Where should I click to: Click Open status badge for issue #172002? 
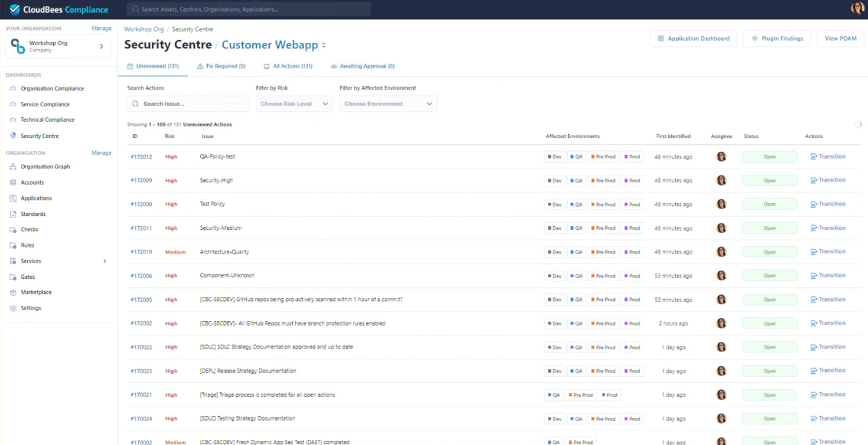click(769, 323)
